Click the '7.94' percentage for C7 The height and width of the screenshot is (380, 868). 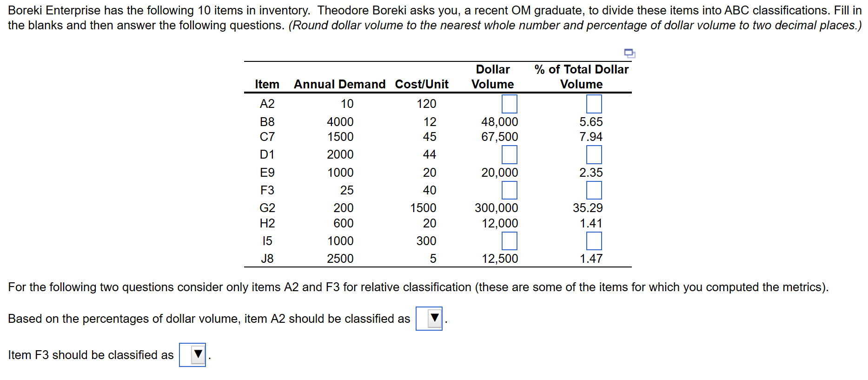pyautogui.click(x=591, y=137)
